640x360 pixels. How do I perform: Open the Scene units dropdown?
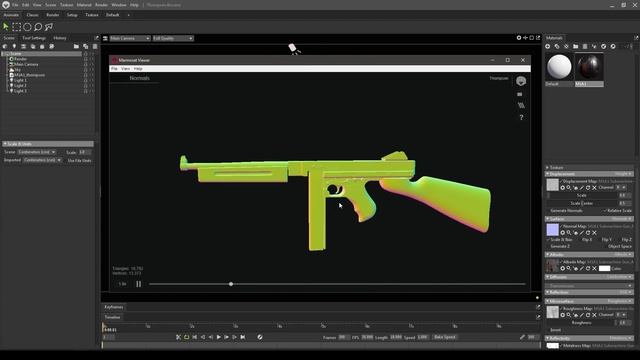37,152
